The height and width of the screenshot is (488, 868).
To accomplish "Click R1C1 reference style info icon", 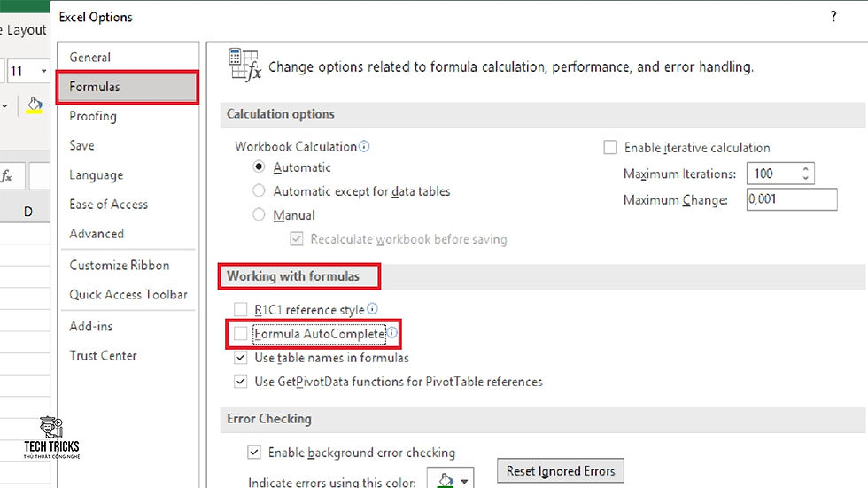I will (372, 308).
